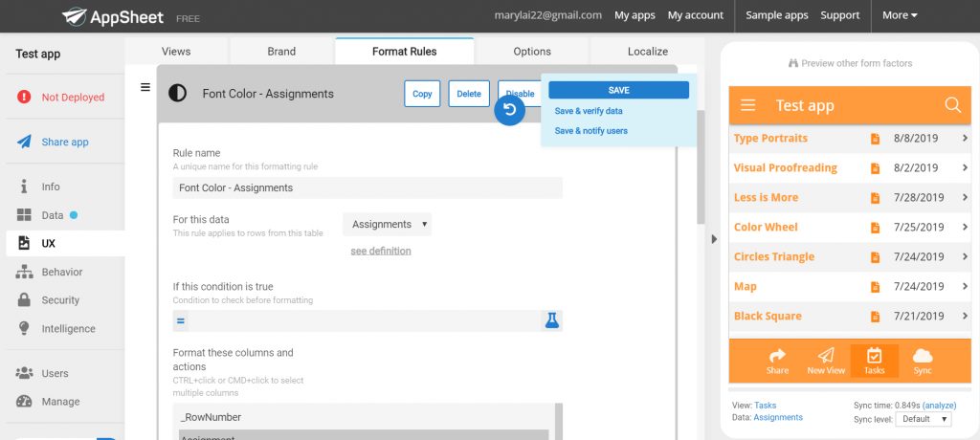Click the Copy button
Viewport: 980px width, 440px height.
(422, 94)
